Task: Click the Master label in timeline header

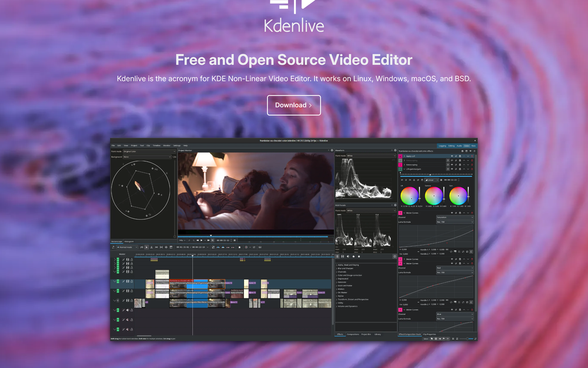Action: 122,254
